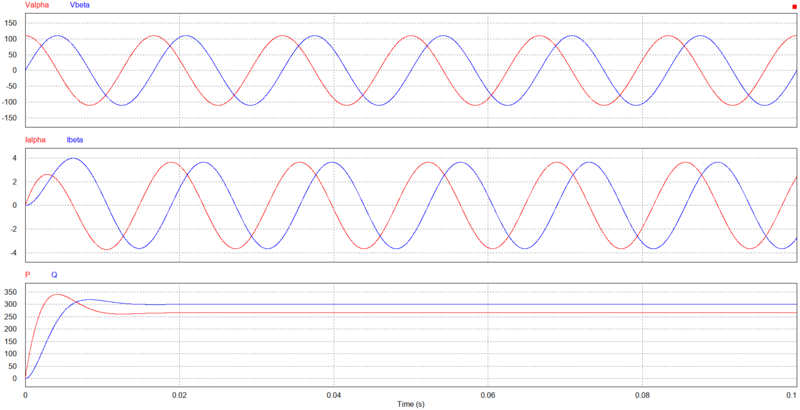Click the Vbeta legend label
This screenshot has width=800, height=410.
(x=79, y=6)
